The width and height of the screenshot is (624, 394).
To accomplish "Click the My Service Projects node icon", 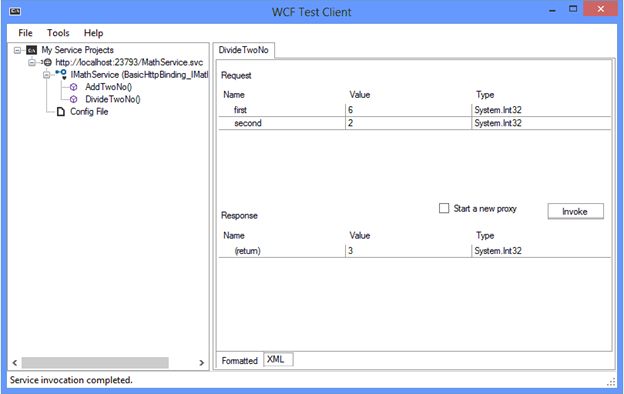I will tap(31, 50).
